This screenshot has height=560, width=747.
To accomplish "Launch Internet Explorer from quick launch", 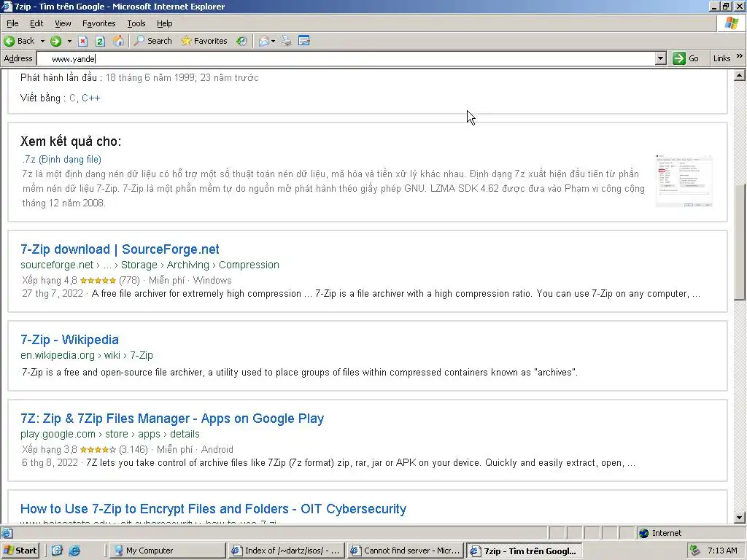I will pos(74,551).
